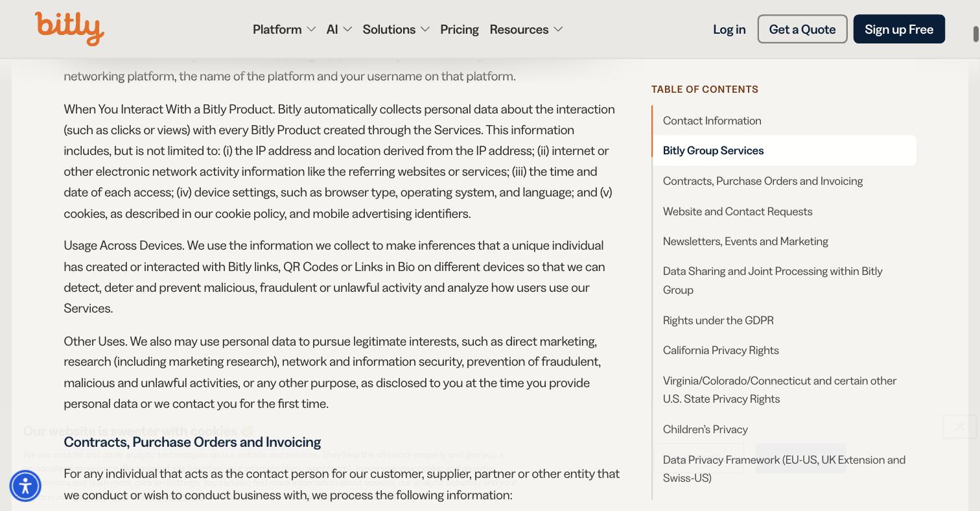The image size is (980, 511).
Task: Jump to California Privacy Rights
Action: 721,350
